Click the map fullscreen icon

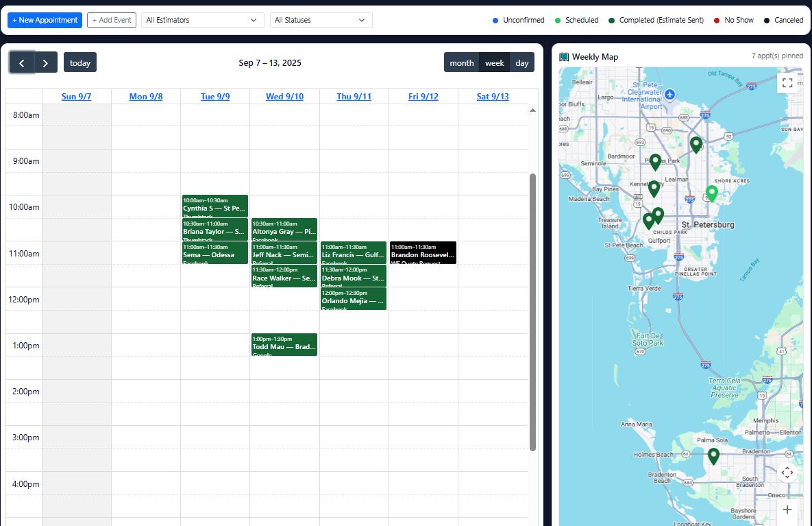click(787, 83)
